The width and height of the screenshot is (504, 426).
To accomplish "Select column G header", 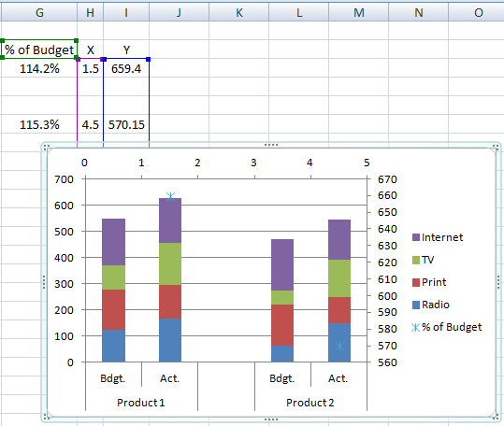I will coord(39,12).
